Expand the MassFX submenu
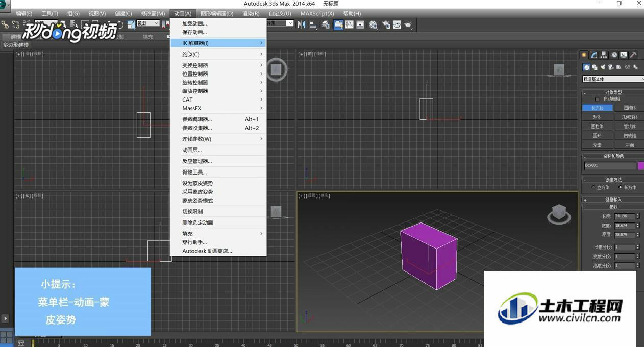The image size is (644, 347). coord(218,108)
